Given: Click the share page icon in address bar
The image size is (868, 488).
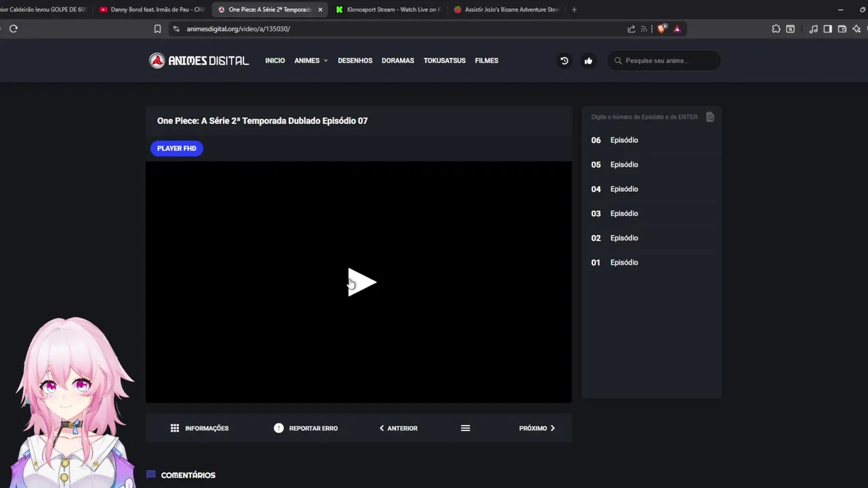Looking at the screenshot, I should [x=631, y=28].
